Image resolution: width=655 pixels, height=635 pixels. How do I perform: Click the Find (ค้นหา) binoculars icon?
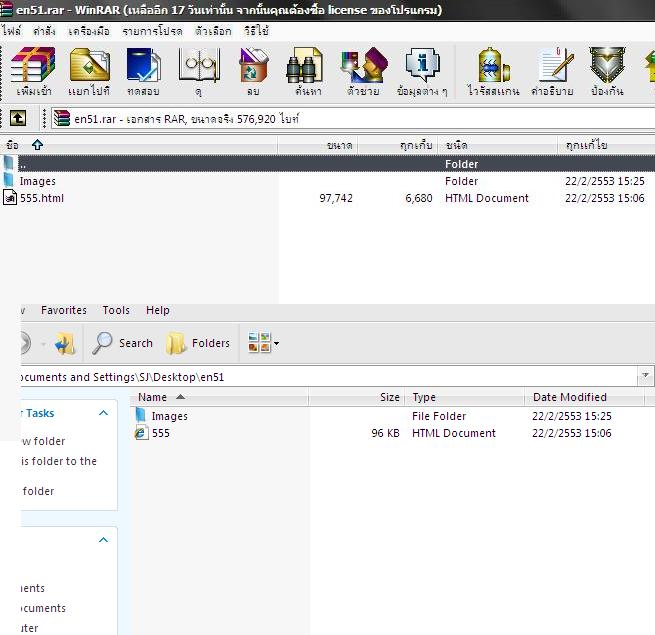(x=305, y=65)
